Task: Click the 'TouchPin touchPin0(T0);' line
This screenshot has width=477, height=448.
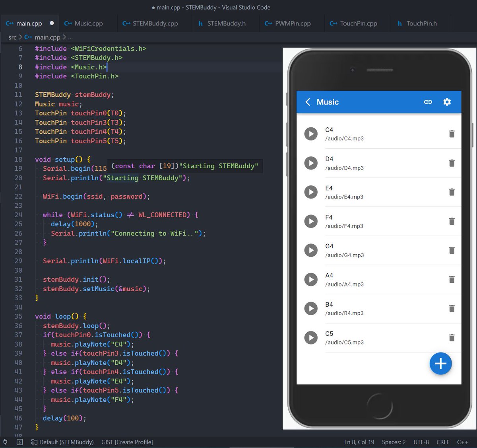Action: (81, 113)
